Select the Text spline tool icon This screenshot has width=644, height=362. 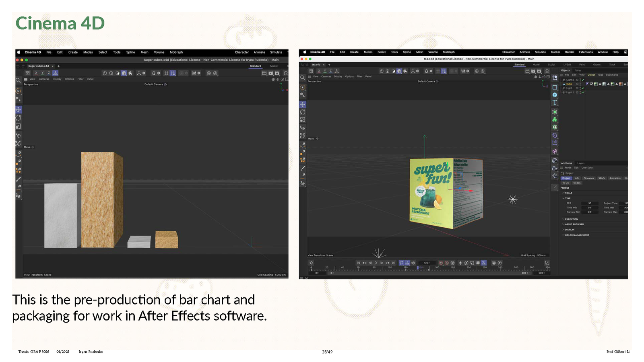pos(555,103)
